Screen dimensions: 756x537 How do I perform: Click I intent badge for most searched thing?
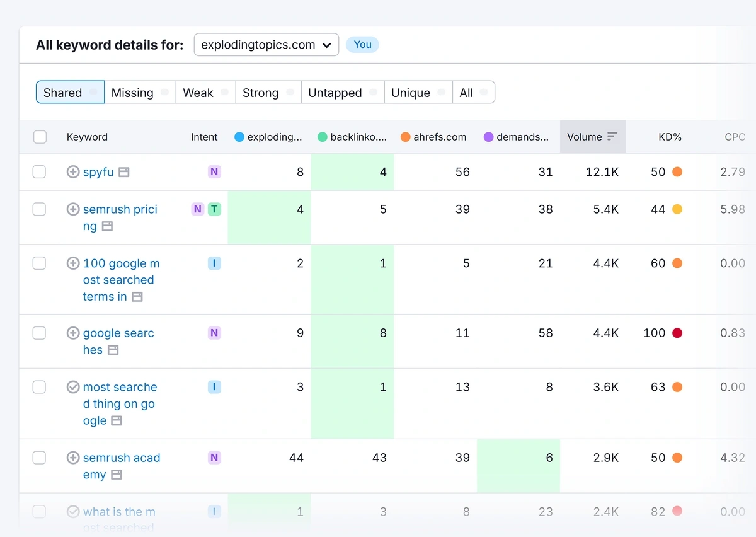[214, 387]
